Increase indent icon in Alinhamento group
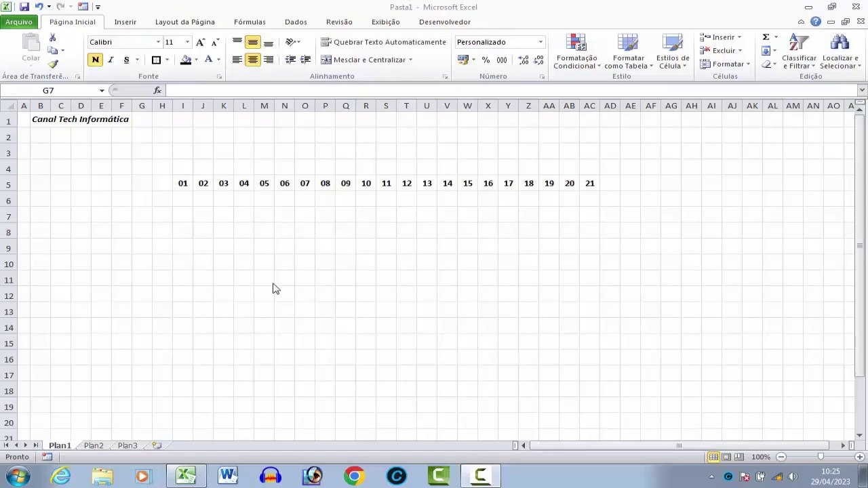 coord(306,60)
